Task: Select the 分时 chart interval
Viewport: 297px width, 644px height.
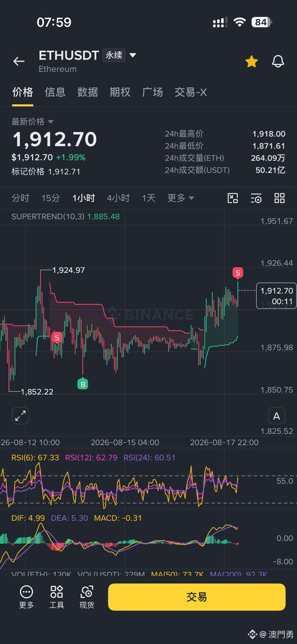Action: pos(20,198)
